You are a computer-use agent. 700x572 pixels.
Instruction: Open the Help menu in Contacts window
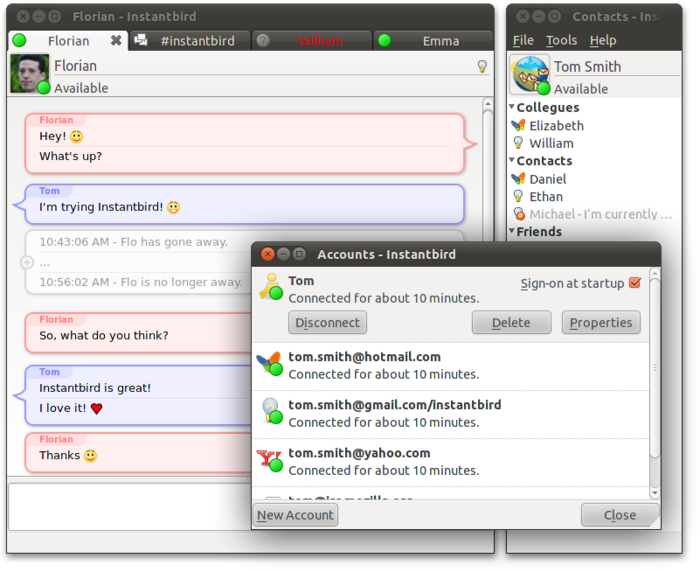pos(603,40)
